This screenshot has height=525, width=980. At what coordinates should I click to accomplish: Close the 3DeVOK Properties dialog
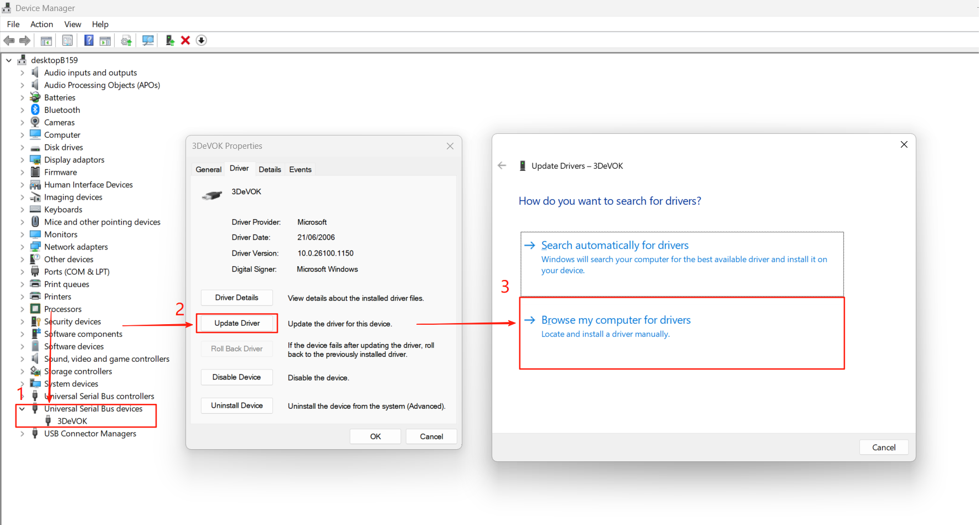450,146
